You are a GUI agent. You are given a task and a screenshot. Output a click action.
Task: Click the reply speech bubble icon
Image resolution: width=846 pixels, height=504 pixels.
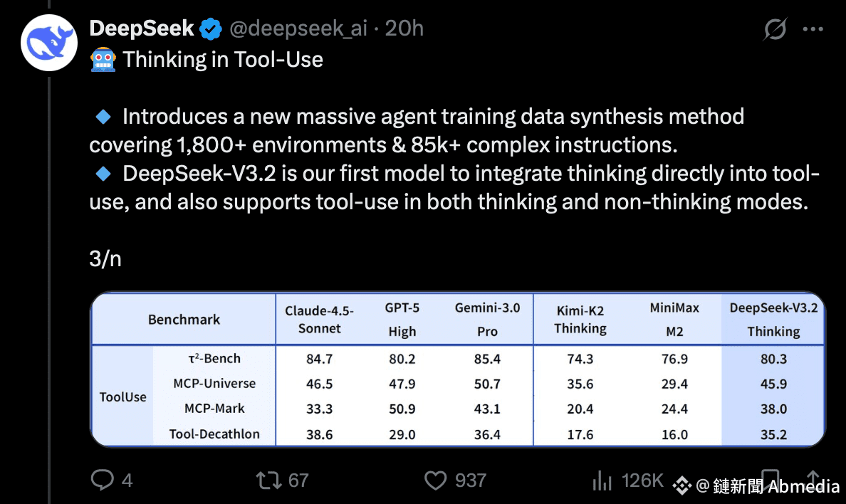pos(103,481)
